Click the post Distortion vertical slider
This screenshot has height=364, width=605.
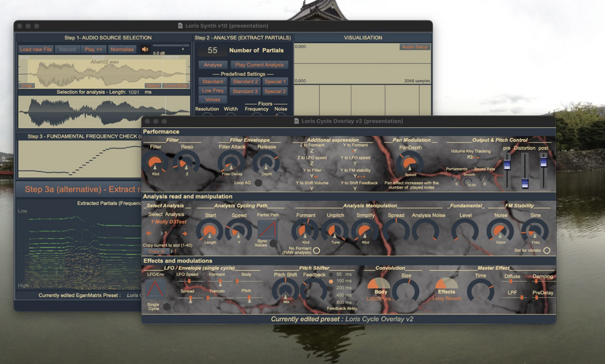point(543,170)
